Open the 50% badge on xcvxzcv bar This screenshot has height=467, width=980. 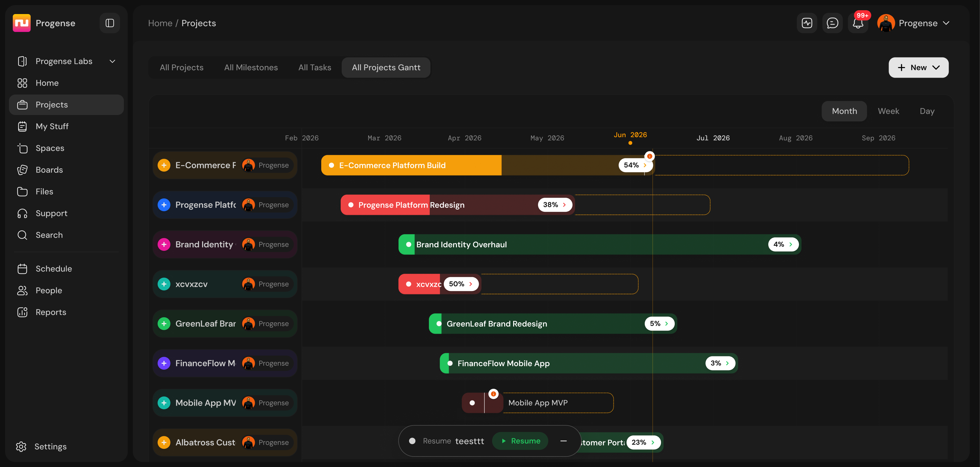pyautogui.click(x=461, y=284)
